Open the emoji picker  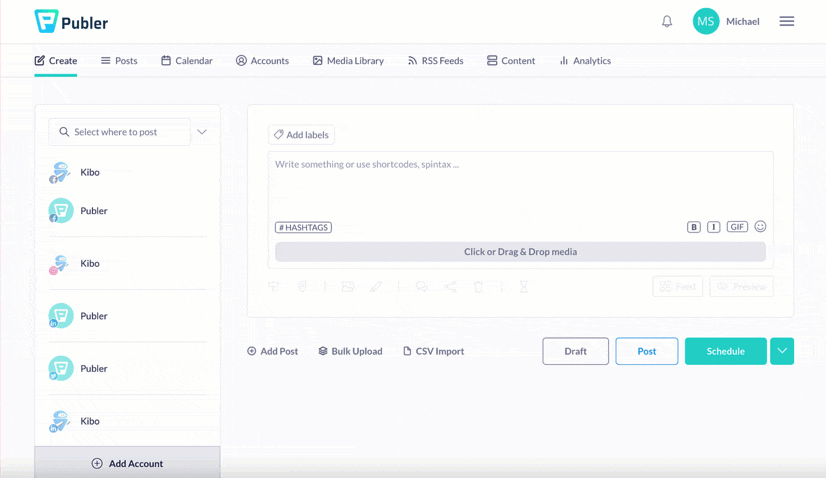pyautogui.click(x=760, y=227)
